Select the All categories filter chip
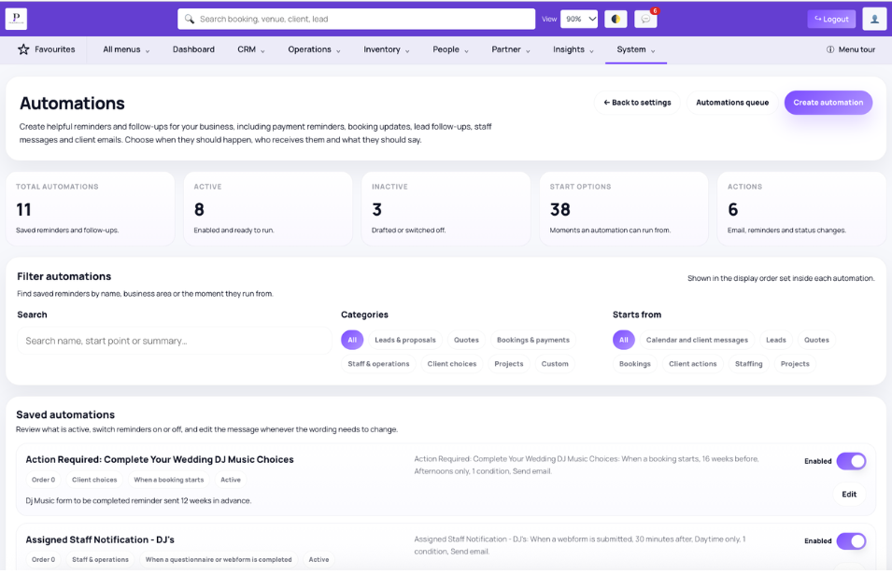Image resolution: width=892 pixels, height=588 pixels. coord(352,340)
